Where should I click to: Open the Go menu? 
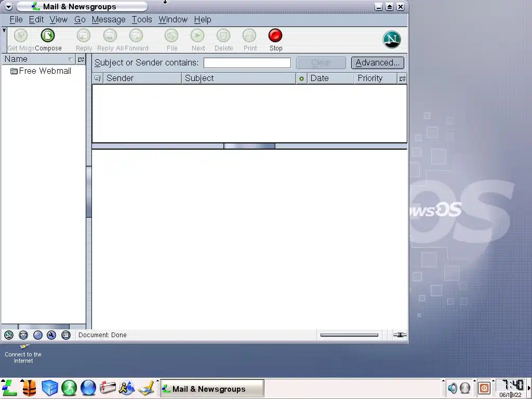(x=79, y=20)
